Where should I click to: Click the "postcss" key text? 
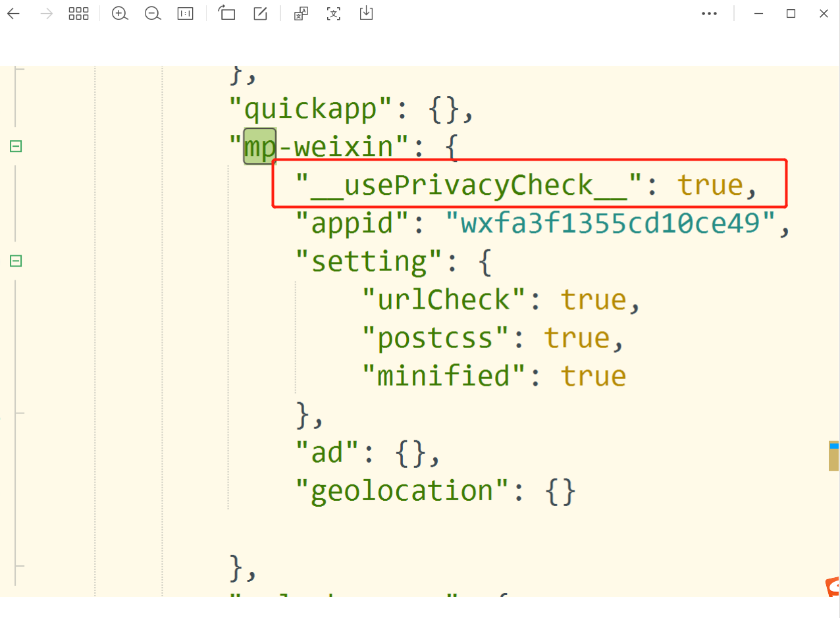[436, 338]
